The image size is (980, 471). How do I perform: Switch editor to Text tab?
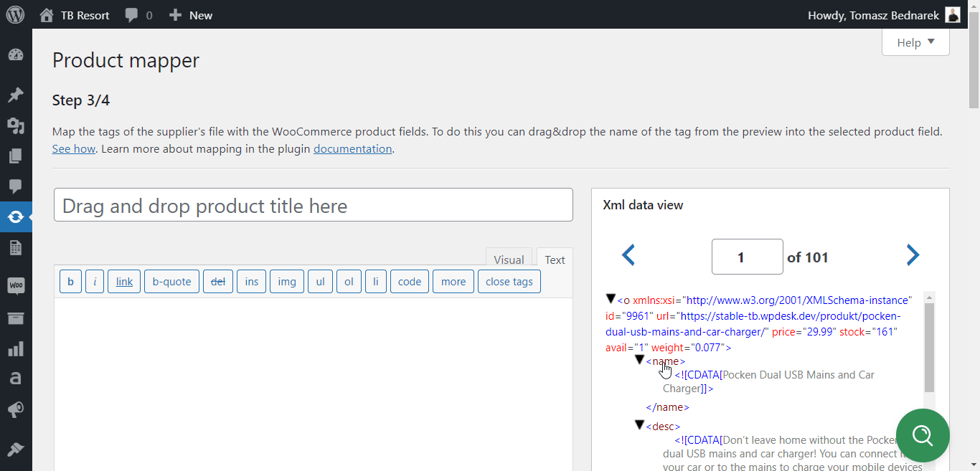coord(555,260)
